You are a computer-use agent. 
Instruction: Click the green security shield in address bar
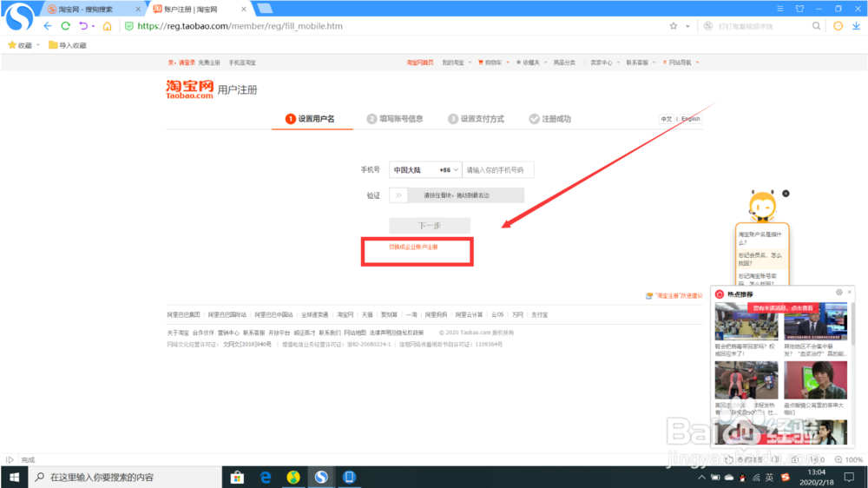tap(129, 26)
